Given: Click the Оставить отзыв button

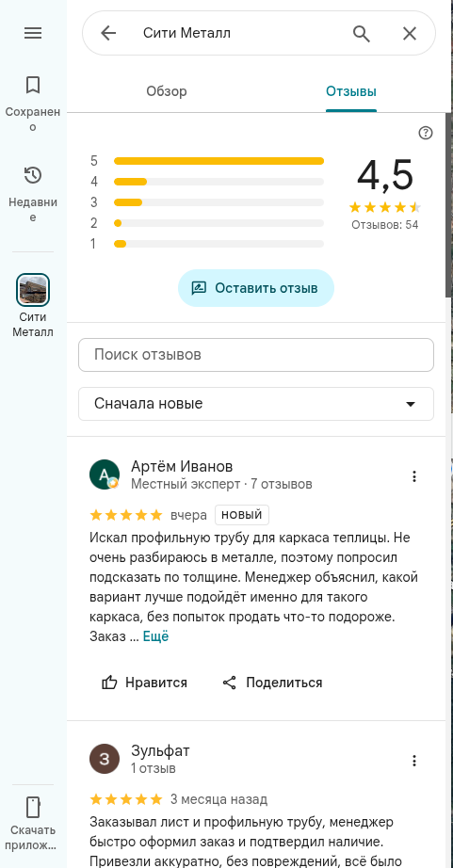Looking at the screenshot, I should tap(256, 288).
